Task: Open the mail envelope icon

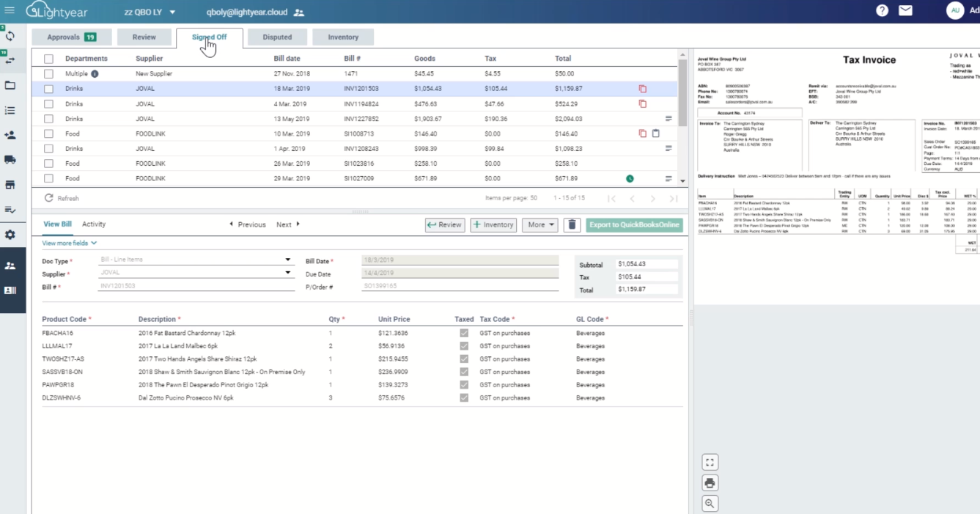Action: tap(905, 11)
